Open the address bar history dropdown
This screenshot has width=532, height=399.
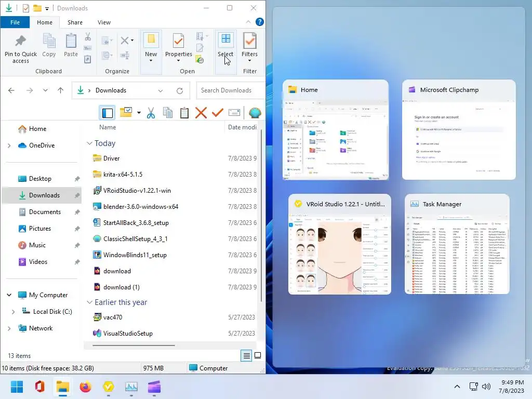(x=161, y=90)
